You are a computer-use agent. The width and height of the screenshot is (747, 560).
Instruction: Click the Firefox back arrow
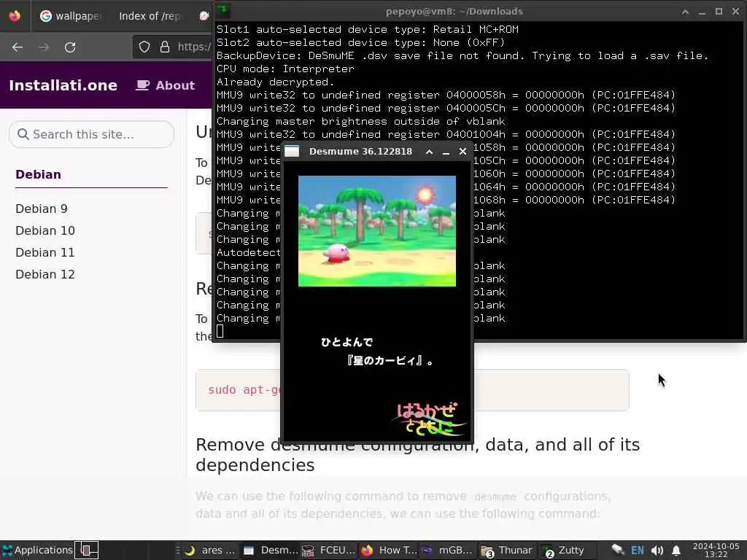coord(18,47)
